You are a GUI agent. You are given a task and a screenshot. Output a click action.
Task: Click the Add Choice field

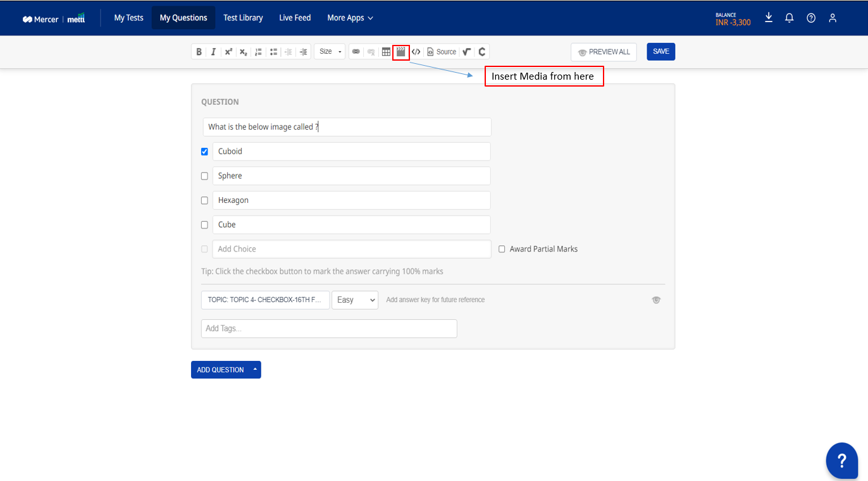coord(352,249)
